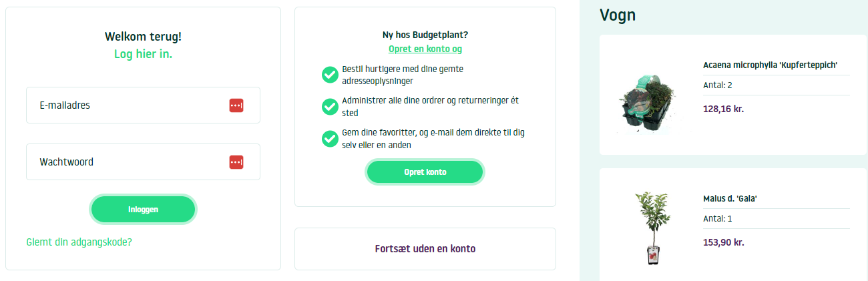Viewport: 868px width, 281px height.
Task: Click the 153,90 kr. price
Action: tap(723, 242)
